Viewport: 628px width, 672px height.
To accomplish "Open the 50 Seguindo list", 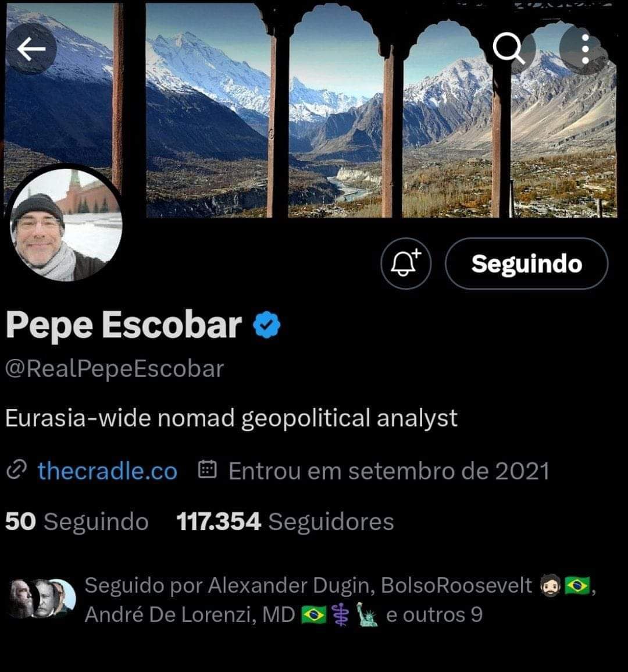I will (x=77, y=521).
